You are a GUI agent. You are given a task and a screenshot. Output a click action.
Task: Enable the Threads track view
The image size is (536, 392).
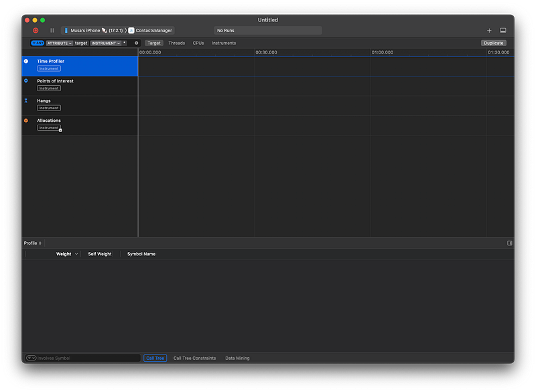pyautogui.click(x=176, y=42)
